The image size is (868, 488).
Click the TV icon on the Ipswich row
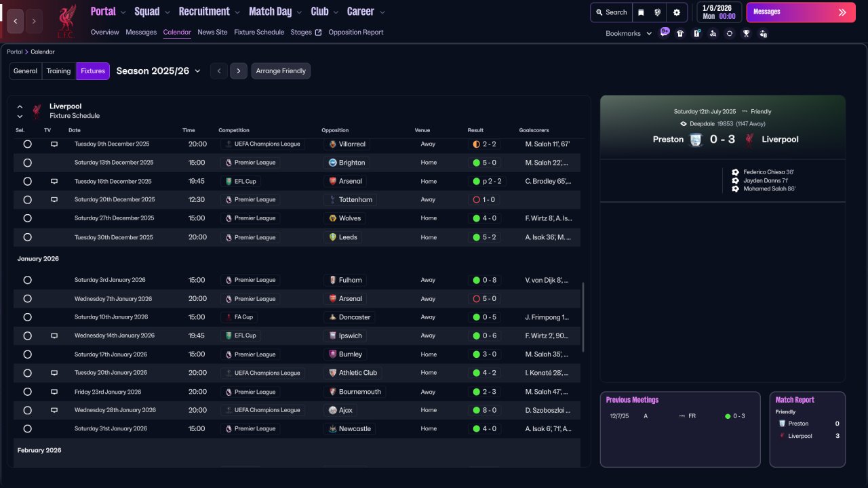[54, 335]
